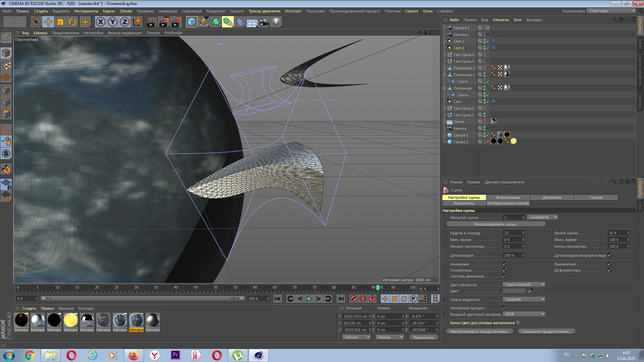
Task: Open the Камеры viewport menu
Action: 40,33
